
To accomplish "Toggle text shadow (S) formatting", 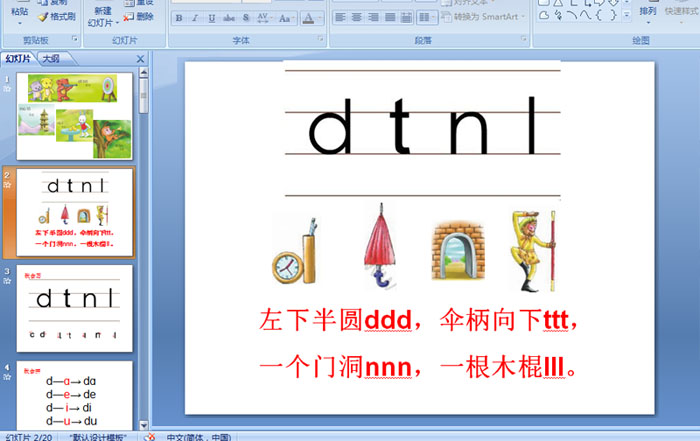I will click(x=246, y=18).
